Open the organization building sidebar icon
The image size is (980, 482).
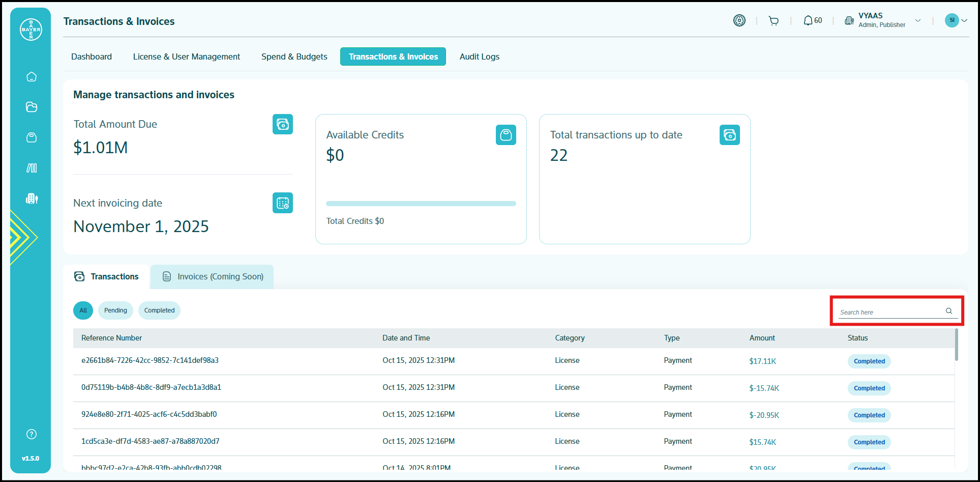tap(32, 199)
